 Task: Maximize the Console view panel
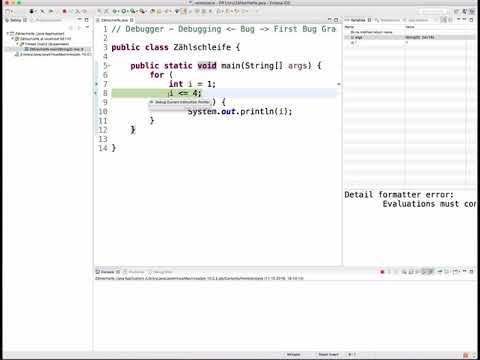(x=471, y=272)
